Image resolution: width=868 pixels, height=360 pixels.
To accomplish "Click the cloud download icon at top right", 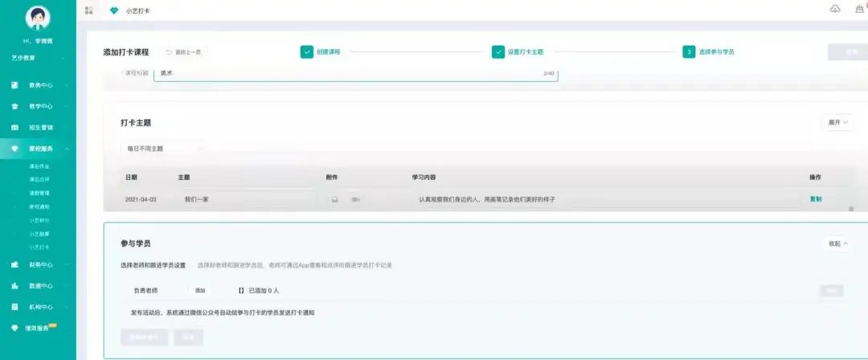I will click(x=834, y=9).
